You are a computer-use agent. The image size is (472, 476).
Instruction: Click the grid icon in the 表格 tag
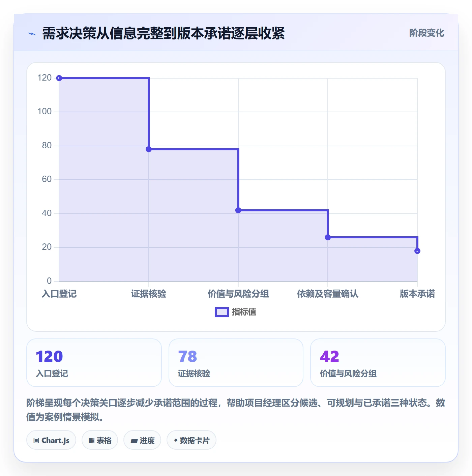click(x=91, y=441)
